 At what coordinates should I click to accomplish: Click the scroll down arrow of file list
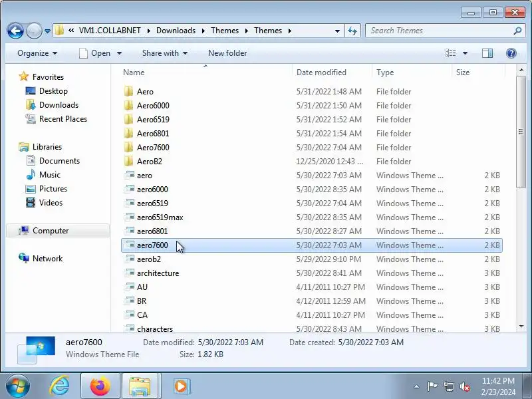[x=521, y=327]
